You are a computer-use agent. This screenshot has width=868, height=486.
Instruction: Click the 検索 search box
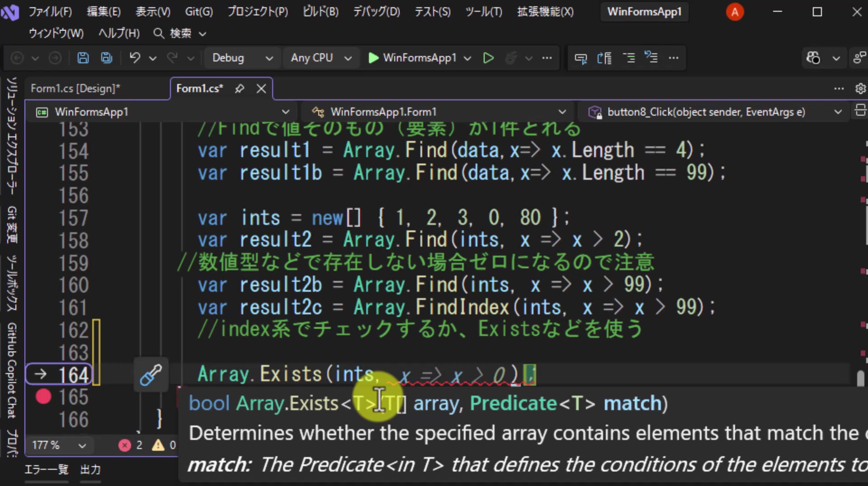(180, 33)
